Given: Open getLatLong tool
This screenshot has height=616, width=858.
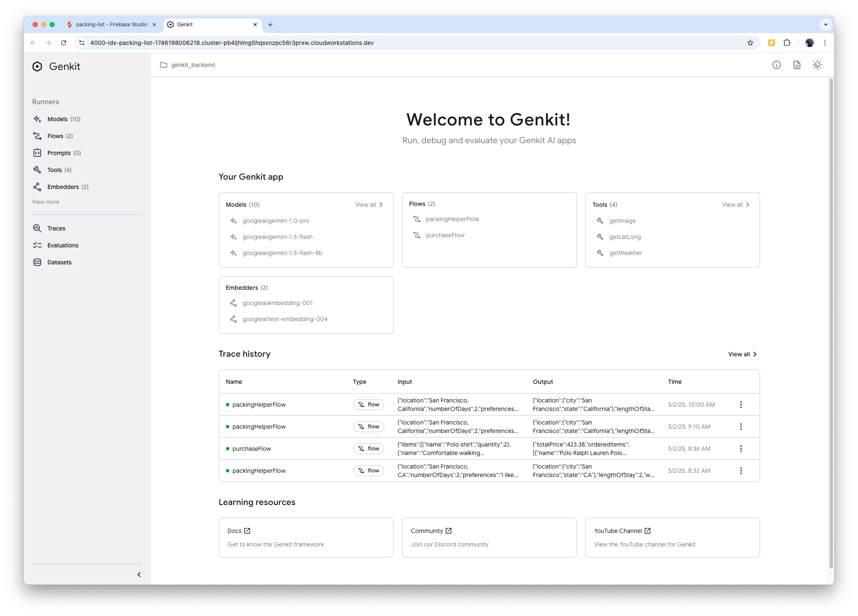Looking at the screenshot, I should pyautogui.click(x=624, y=237).
